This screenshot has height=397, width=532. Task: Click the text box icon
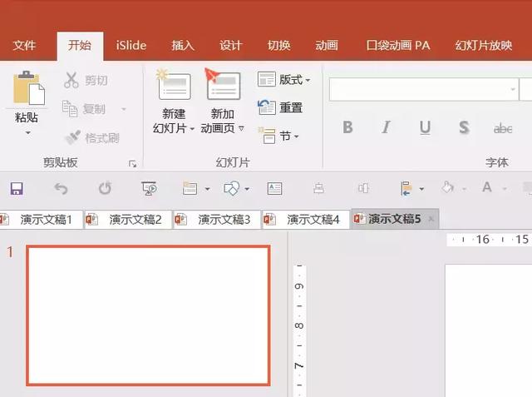click(x=274, y=188)
